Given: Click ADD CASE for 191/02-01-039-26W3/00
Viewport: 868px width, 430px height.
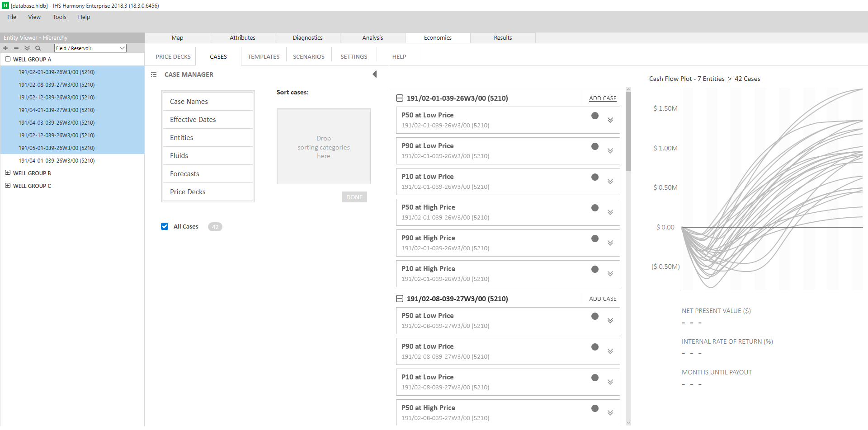Looking at the screenshot, I should pyautogui.click(x=603, y=98).
